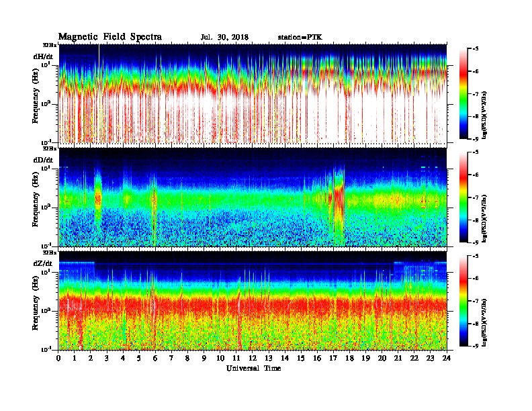The height and width of the screenshot is (411, 532).
Task: Click the '-7' tick on dD/dt color bar
Action: pyautogui.click(x=475, y=197)
